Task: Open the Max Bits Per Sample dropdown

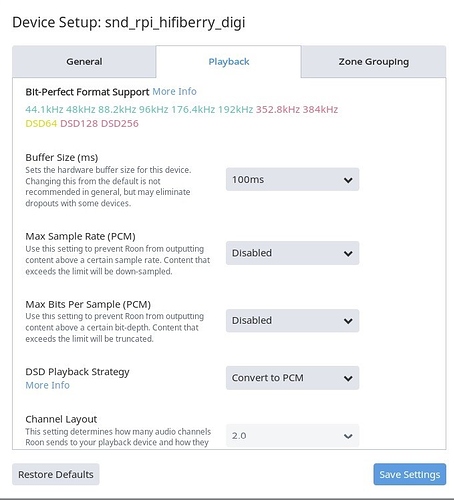Action: (x=292, y=321)
